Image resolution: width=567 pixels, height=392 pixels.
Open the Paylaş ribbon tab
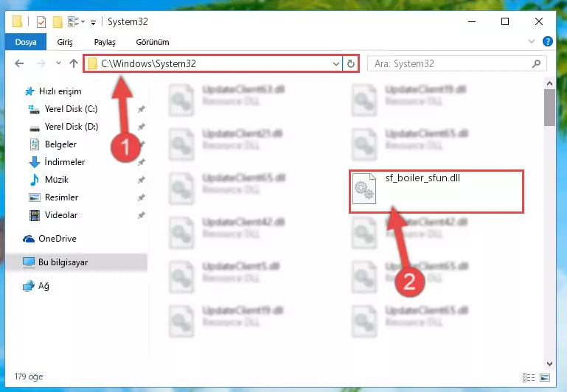(105, 42)
